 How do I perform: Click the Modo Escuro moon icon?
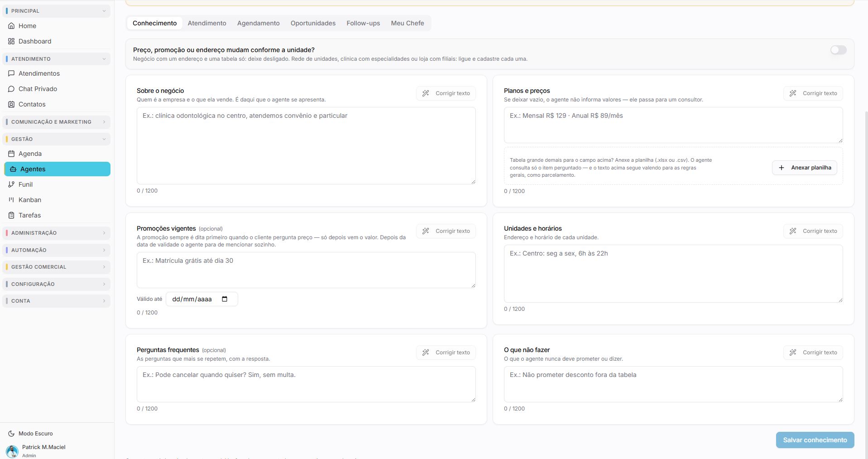11,434
